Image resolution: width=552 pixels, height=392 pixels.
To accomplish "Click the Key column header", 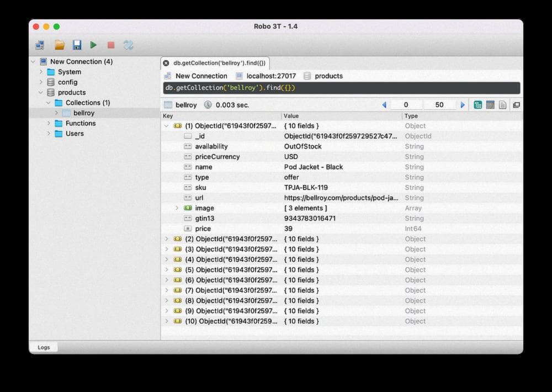I will (x=222, y=116).
